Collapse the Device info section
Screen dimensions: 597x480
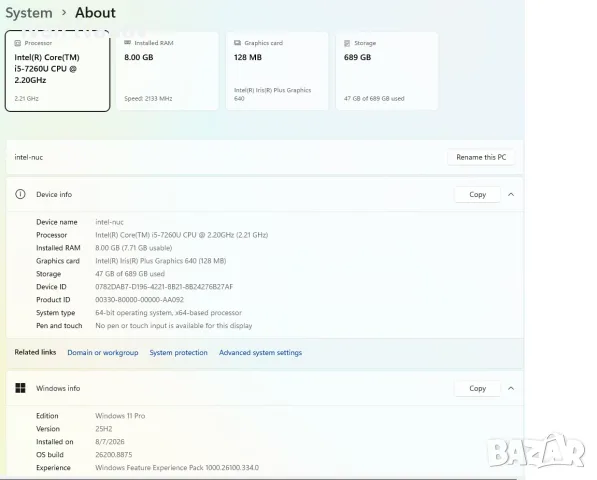(511, 195)
